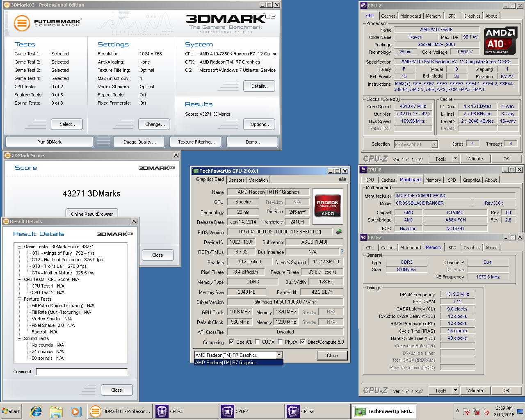Open the GPU selection dropdown in GPU-Z
This screenshot has height=420, width=525.
279,355
